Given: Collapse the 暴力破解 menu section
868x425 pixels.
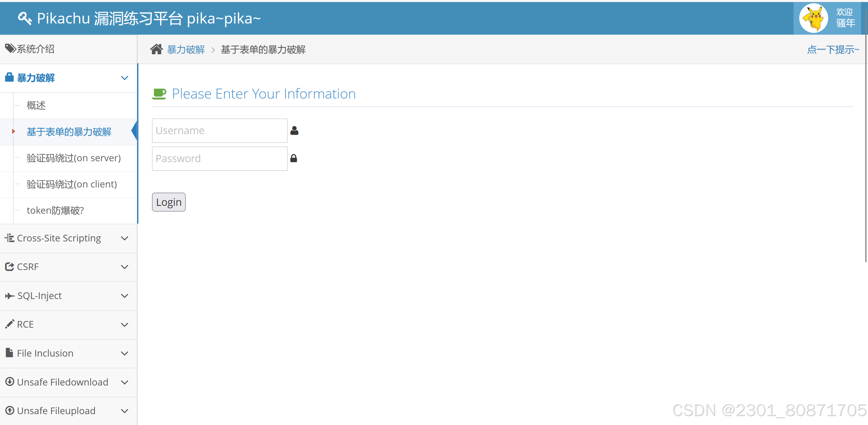Looking at the screenshot, I should click(124, 78).
